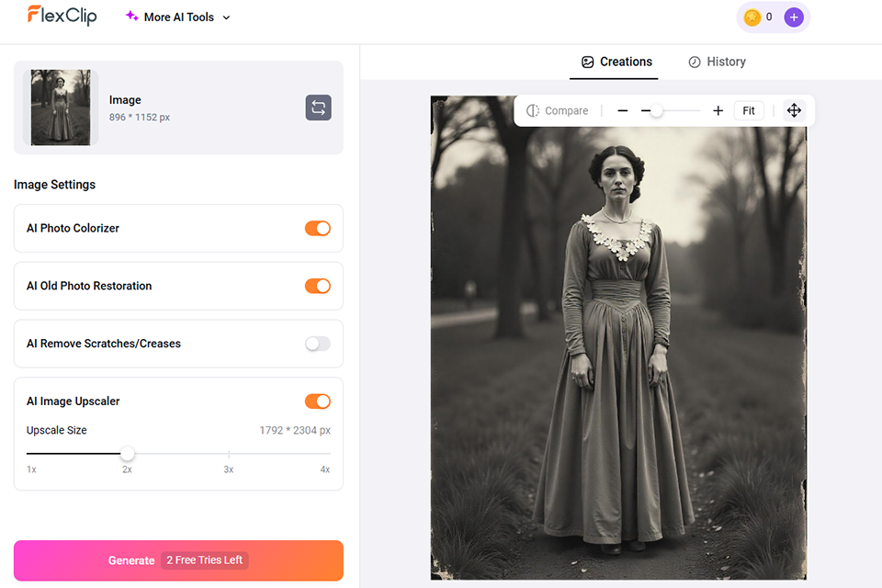The image size is (882, 588).
Task: Click the FlexClip logo
Action: pyautogui.click(x=62, y=16)
